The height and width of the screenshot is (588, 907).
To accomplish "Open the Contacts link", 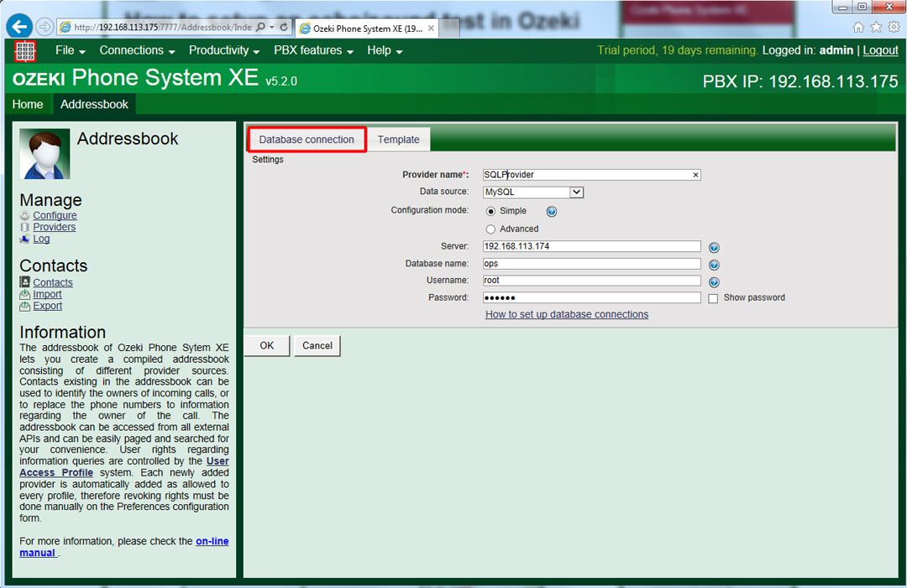I will pyautogui.click(x=53, y=282).
